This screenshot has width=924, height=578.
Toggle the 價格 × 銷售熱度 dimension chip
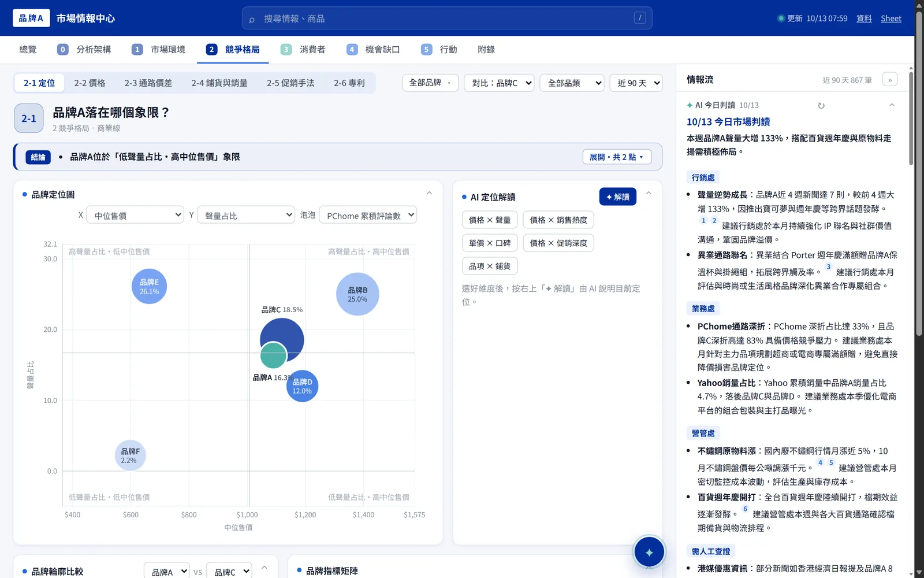[x=558, y=220]
